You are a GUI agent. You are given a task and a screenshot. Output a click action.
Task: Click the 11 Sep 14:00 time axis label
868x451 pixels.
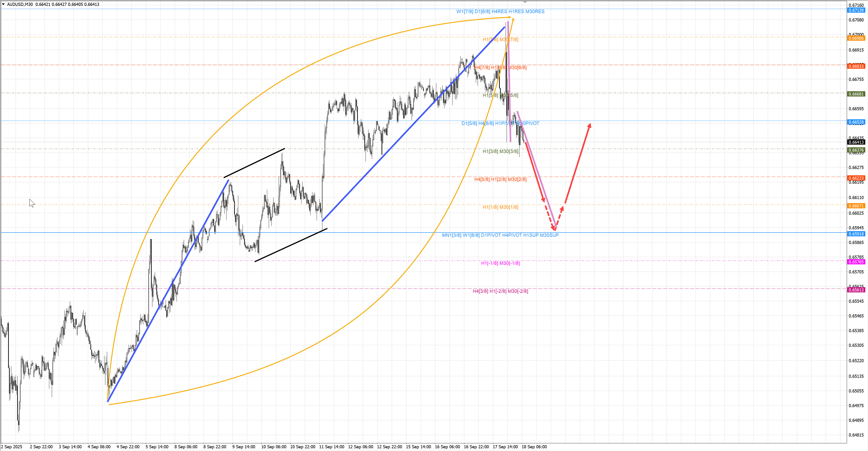[332, 447]
